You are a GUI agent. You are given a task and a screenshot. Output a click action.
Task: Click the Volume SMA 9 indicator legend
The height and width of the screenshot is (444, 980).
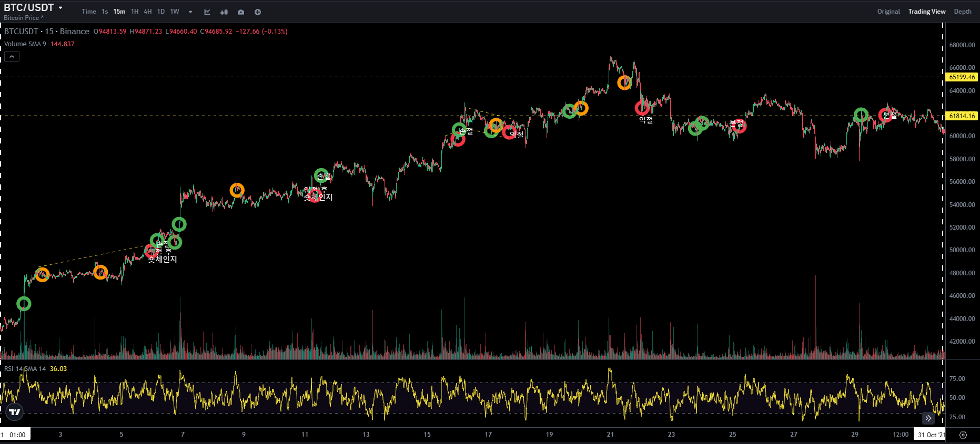tap(25, 44)
